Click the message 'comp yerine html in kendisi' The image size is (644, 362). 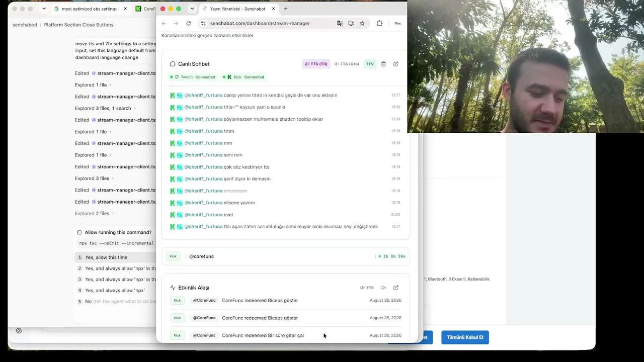pos(280,95)
